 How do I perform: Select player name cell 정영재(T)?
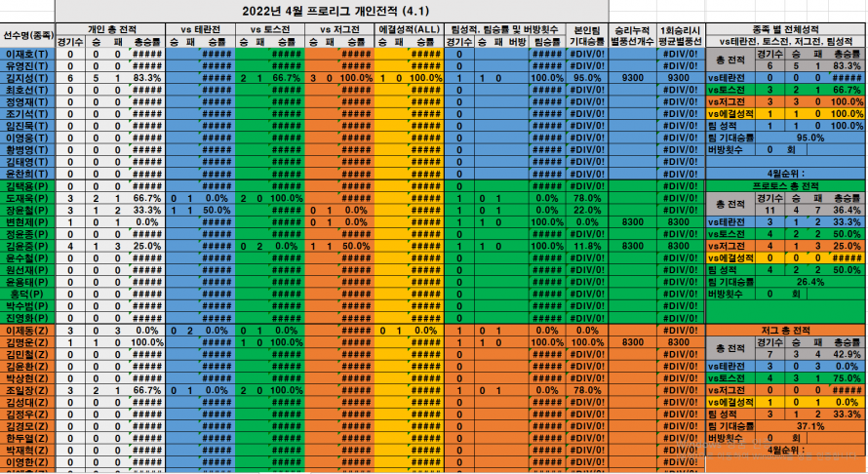(27, 101)
